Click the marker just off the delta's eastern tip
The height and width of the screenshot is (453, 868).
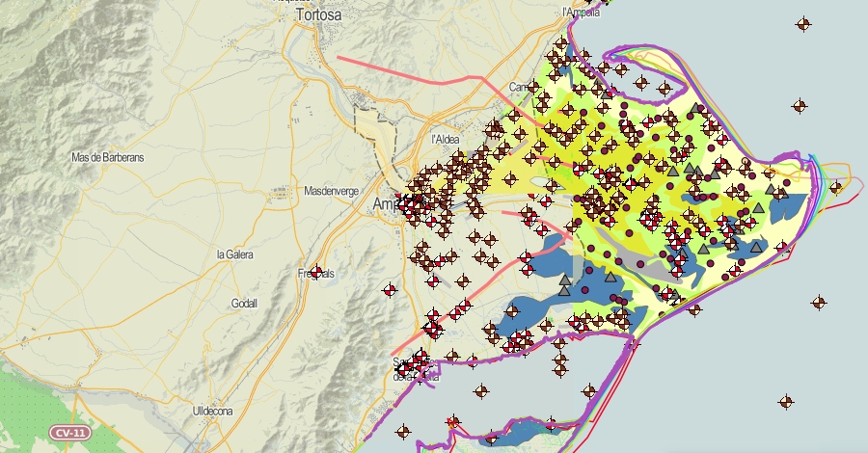[835, 187]
